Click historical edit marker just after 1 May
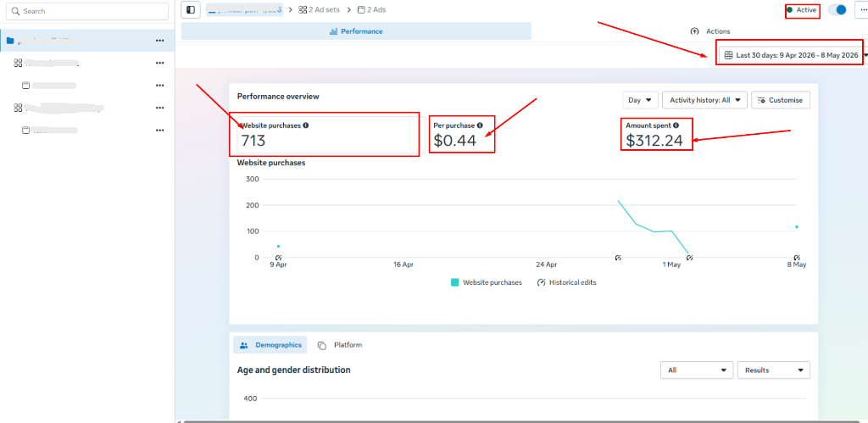Viewport: 868px width, 423px height. (x=690, y=258)
